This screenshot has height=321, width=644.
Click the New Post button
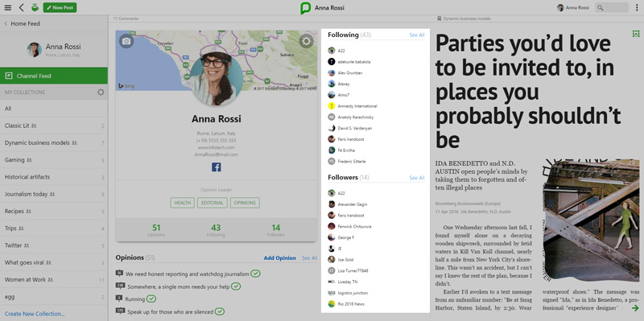point(60,7)
